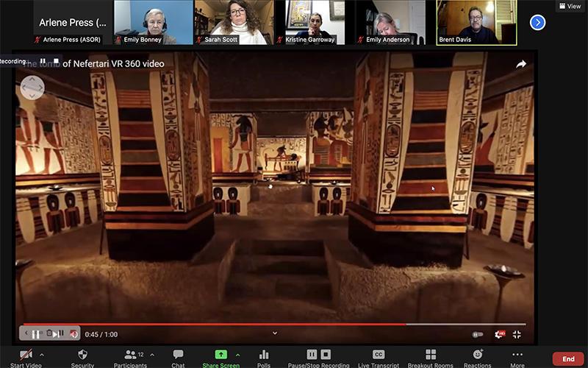Select the Arlene Press (ASOR) participant tile
The image size is (588, 368).
73,23
